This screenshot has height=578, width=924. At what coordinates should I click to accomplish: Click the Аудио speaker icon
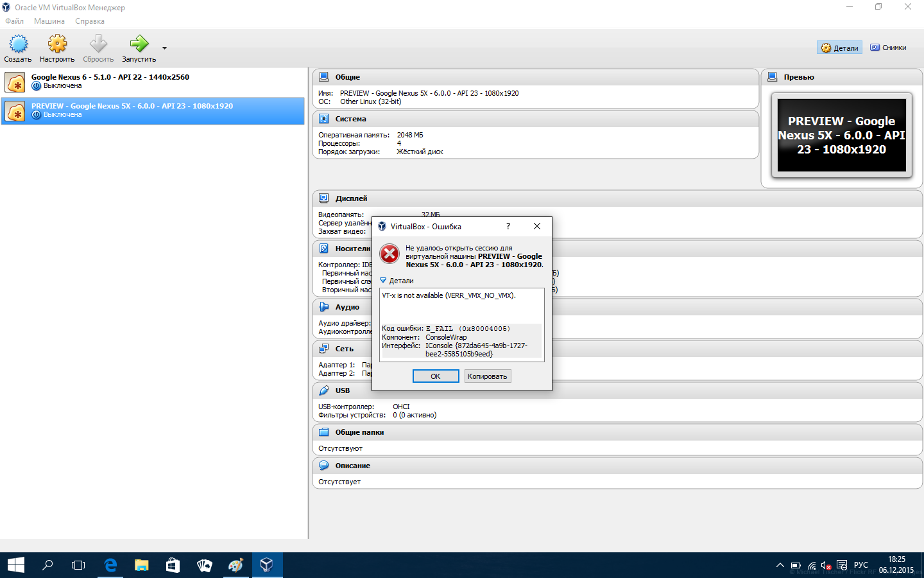(324, 307)
